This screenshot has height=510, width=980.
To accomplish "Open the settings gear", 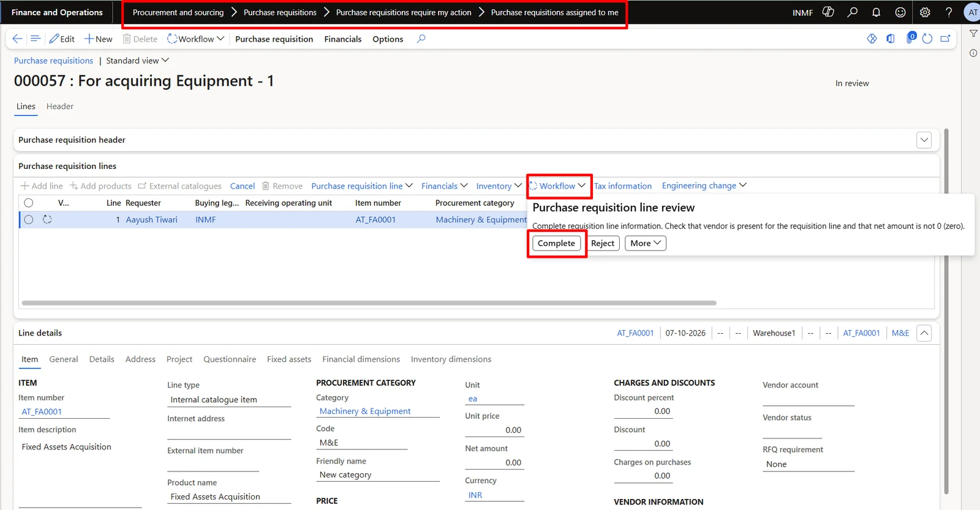I will click(x=925, y=12).
